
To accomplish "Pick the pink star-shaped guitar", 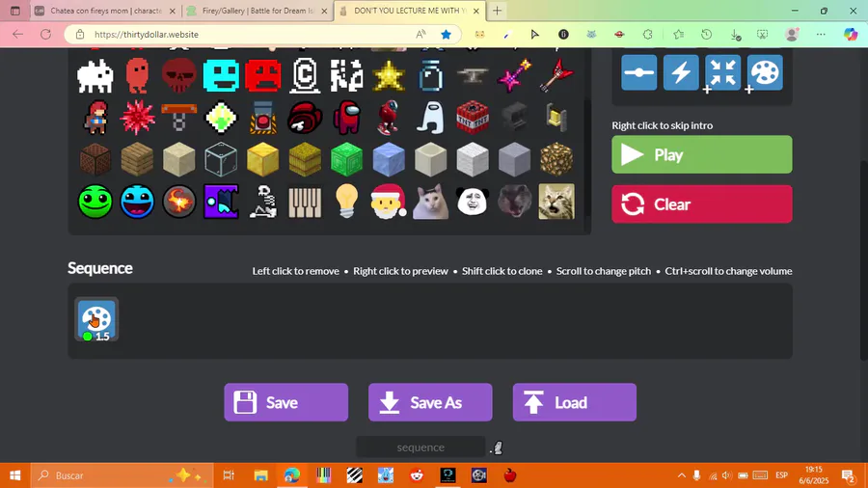I will tap(514, 76).
